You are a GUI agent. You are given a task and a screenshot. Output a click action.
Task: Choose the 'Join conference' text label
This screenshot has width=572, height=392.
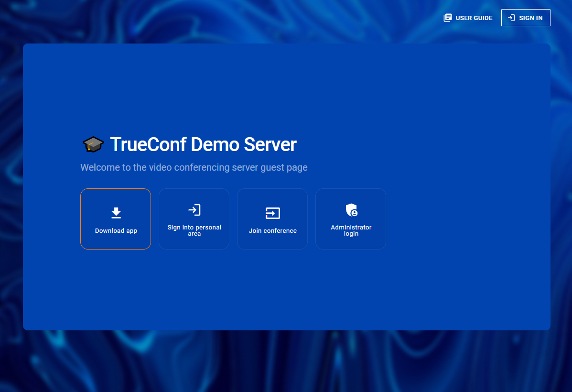tap(272, 231)
